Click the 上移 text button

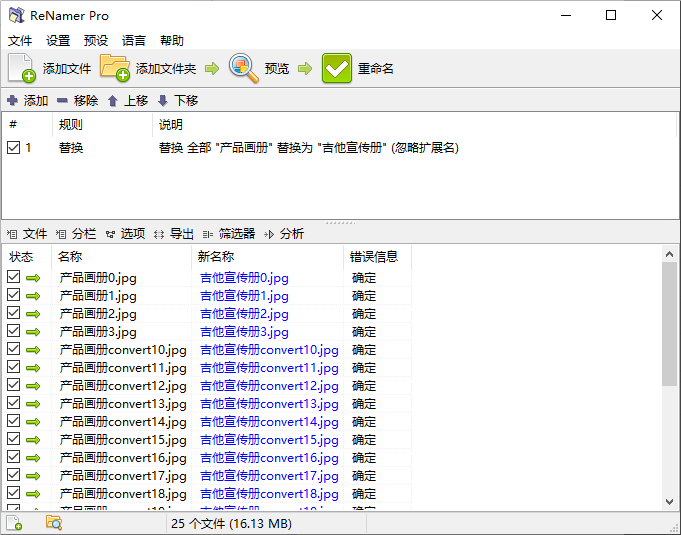click(136, 101)
